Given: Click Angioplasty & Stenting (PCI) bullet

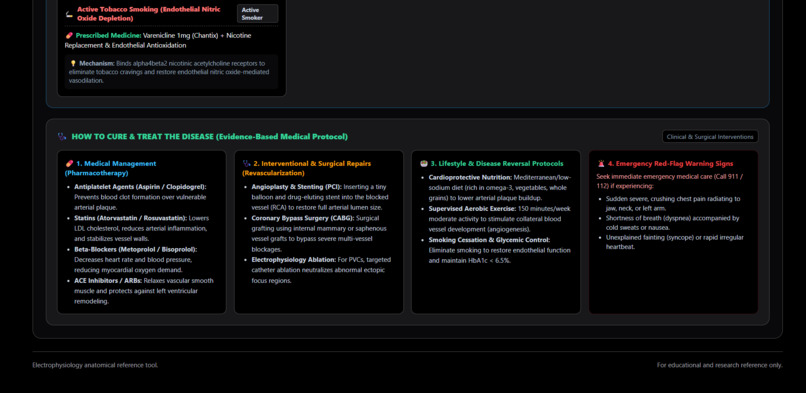Looking at the screenshot, I should [320, 197].
